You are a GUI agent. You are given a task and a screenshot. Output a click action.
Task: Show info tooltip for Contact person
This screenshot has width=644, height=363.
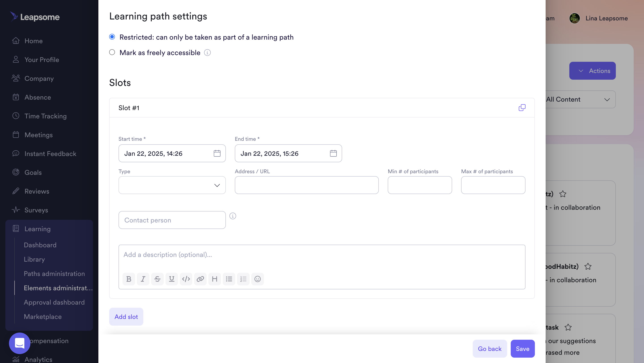coord(233,216)
